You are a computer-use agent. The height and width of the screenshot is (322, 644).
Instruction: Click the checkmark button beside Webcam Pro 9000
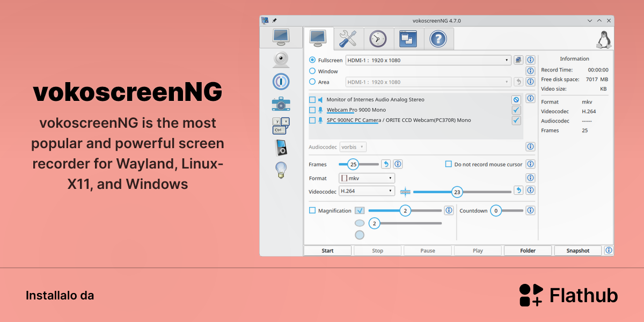pyautogui.click(x=516, y=110)
